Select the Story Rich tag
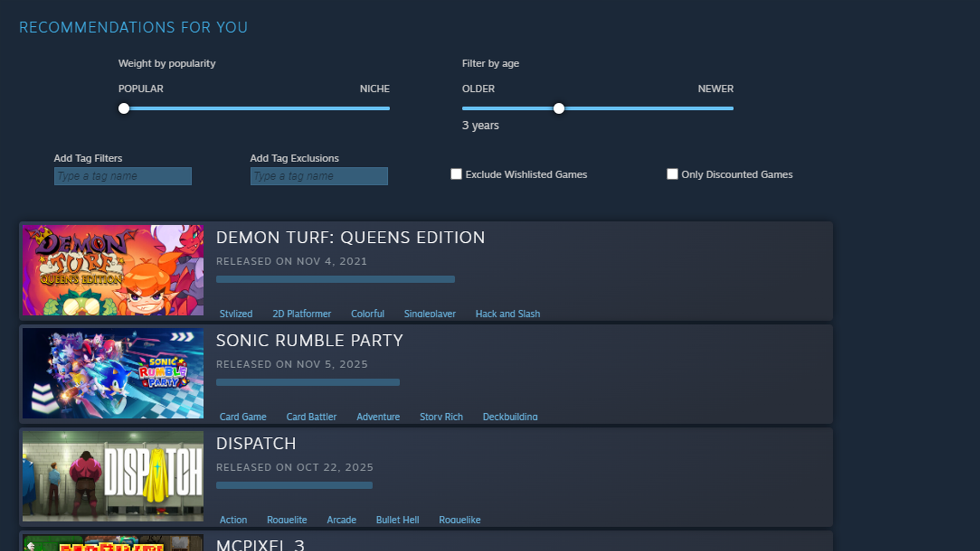This screenshot has width=980, height=551. [441, 417]
